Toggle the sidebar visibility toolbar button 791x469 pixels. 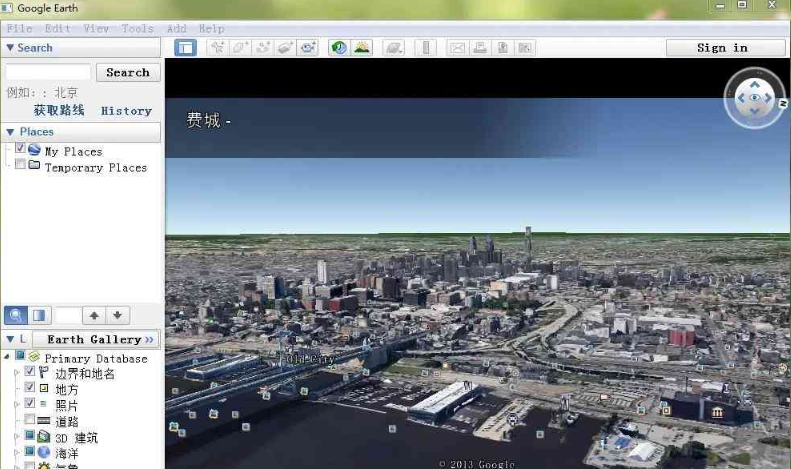(185, 47)
